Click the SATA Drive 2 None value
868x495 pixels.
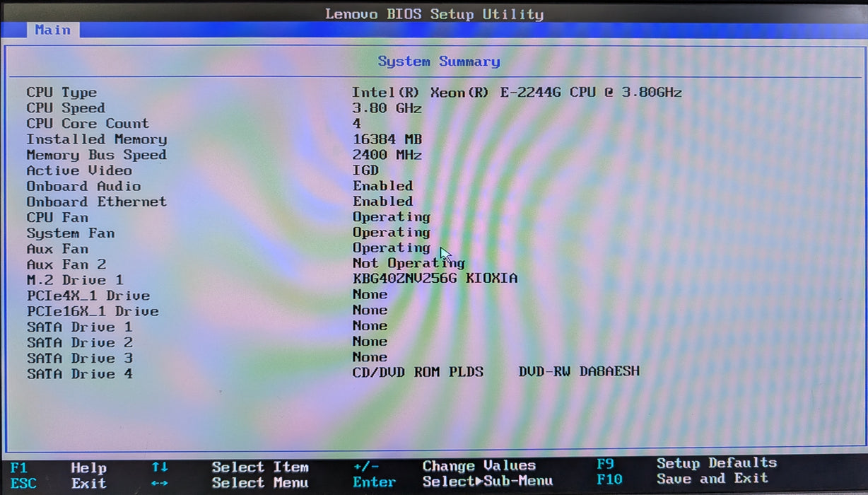[x=370, y=341]
